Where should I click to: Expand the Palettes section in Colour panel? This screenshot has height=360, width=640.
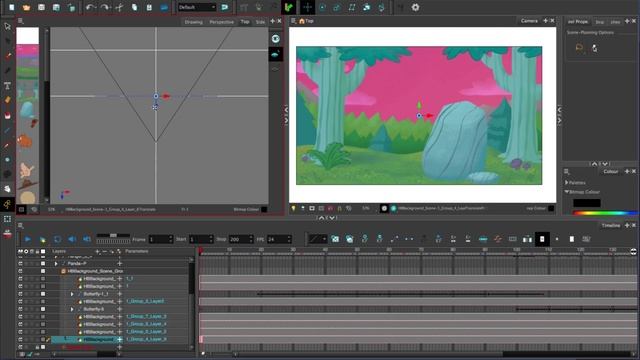567,182
